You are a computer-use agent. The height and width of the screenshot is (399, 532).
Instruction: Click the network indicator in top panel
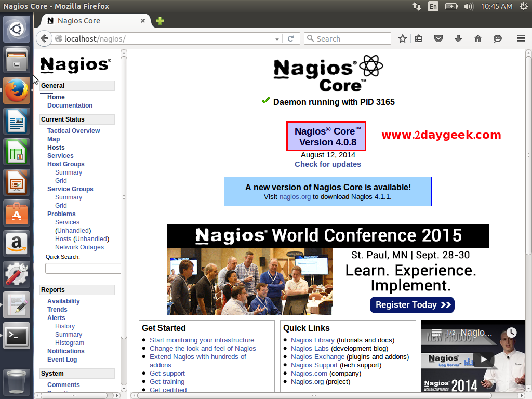click(417, 6)
